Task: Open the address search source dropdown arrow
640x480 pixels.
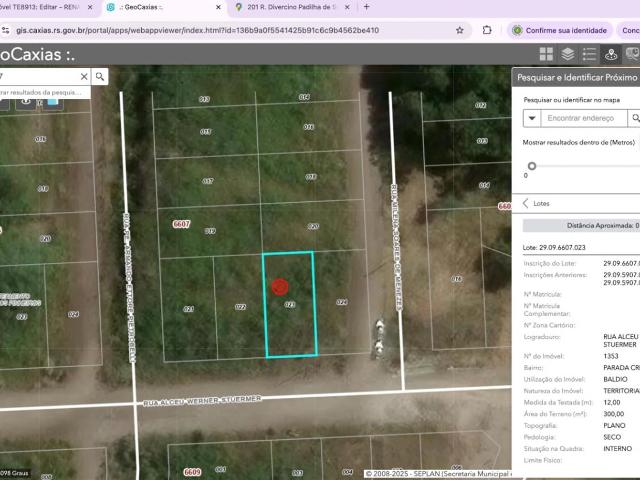Action: [x=532, y=118]
